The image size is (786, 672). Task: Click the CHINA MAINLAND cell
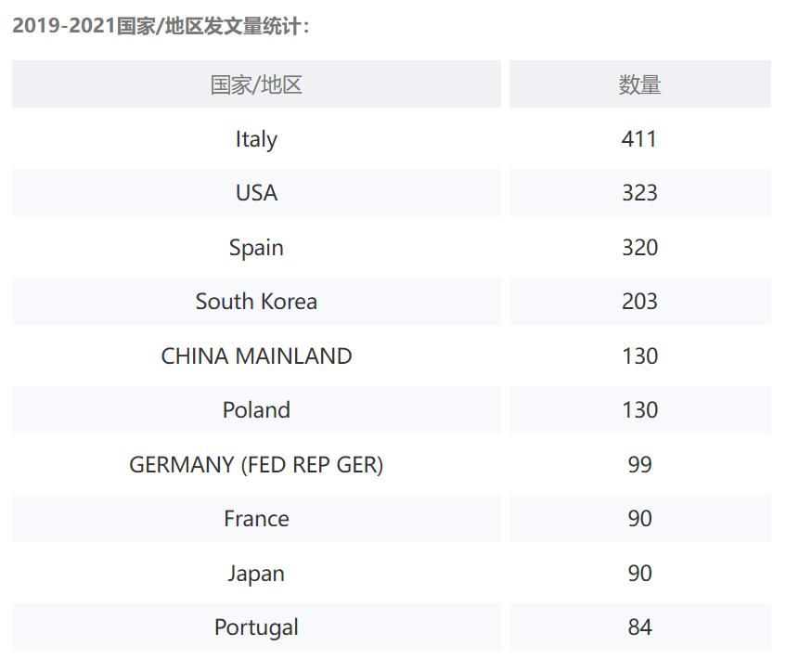pos(256,356)
